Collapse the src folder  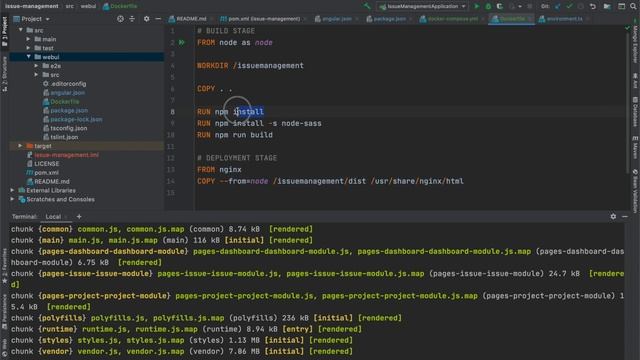pos(20,30)
